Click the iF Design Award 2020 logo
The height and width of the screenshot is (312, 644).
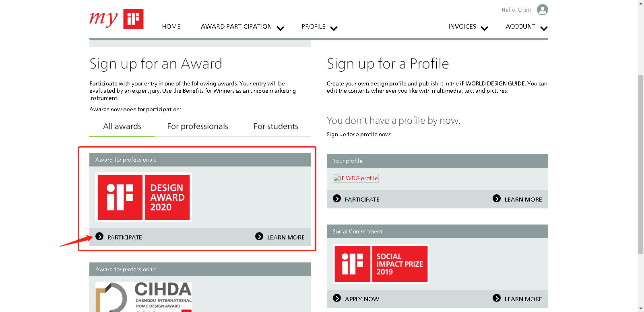point(144,197)
